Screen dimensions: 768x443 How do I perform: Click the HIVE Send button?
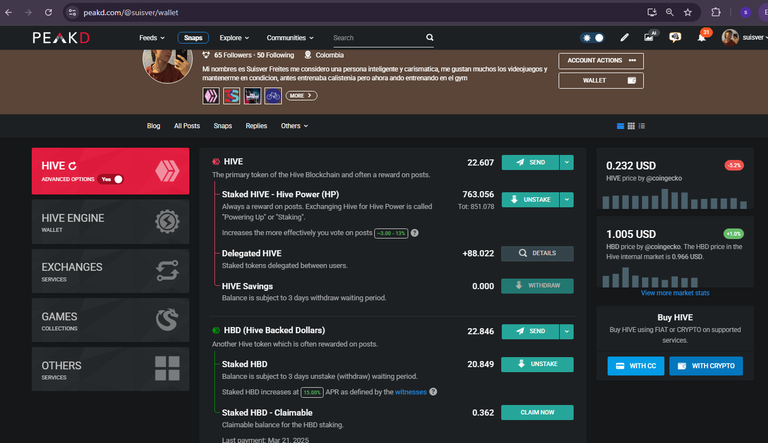click(x=530, y=162)
